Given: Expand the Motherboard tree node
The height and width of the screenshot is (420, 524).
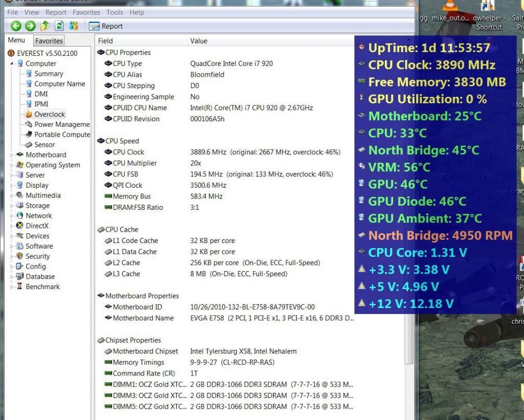Looking at the screenshot, I should coord(11,155).
